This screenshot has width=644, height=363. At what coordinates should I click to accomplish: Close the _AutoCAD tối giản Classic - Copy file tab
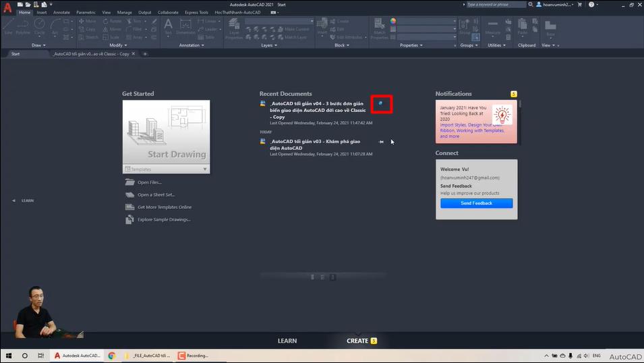133,54
